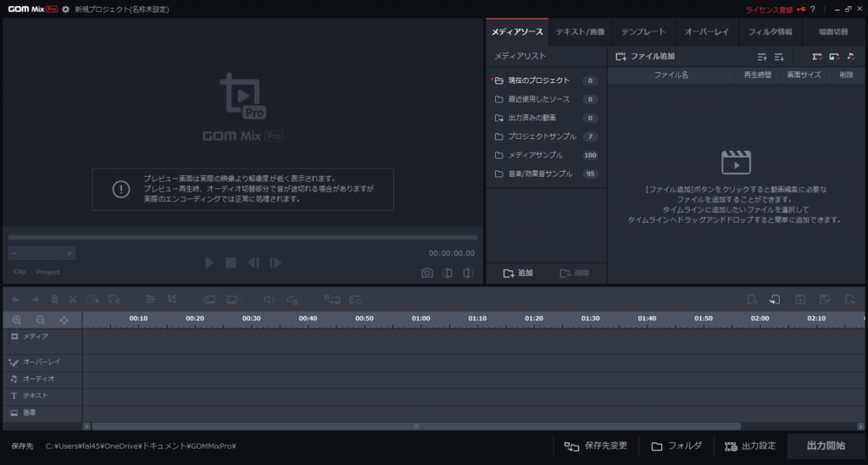Click the preview seek bar
The image size is (868, 465).
(242, 237)
